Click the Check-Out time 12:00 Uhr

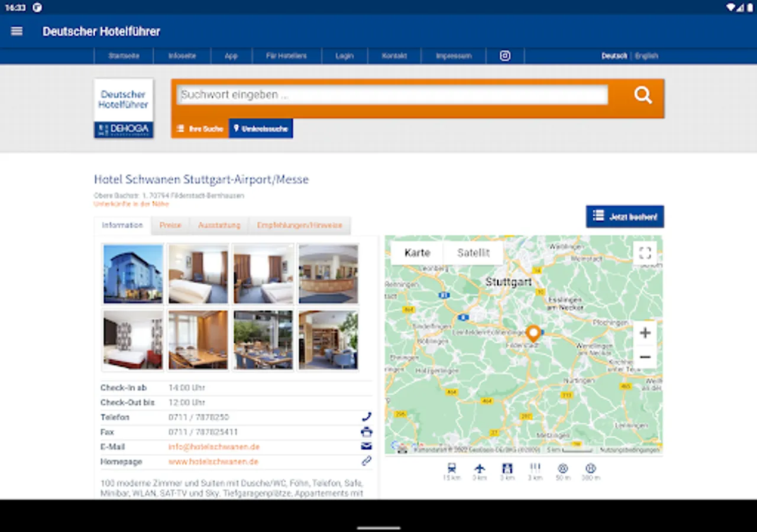187,403
